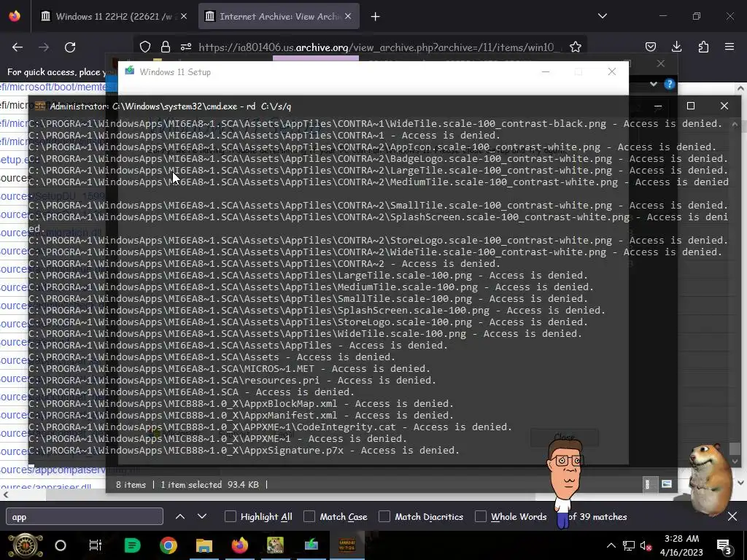The width and height of the screenshot is (747, 560).
Task: Enable Highlight All checkbox
Action: [x=230, y=517]
